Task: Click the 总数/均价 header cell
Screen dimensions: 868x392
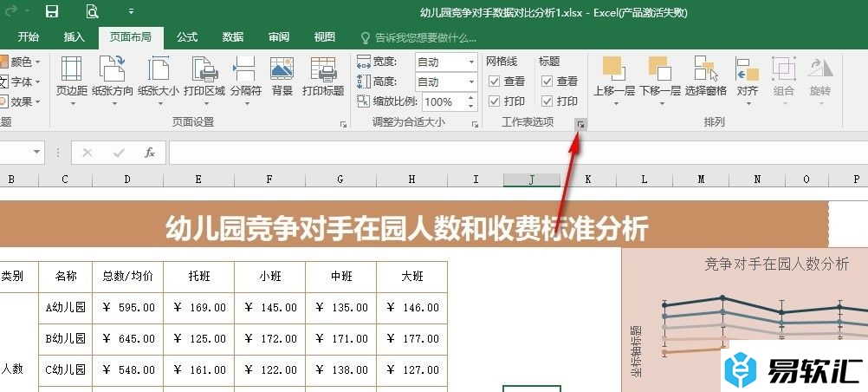Action: [x=128, y=277]
